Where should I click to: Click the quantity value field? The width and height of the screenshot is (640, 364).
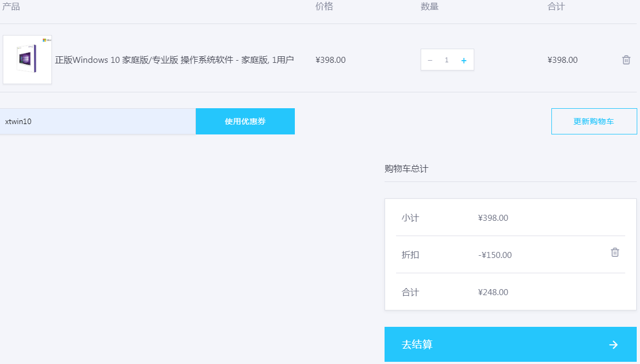[446, 60]
